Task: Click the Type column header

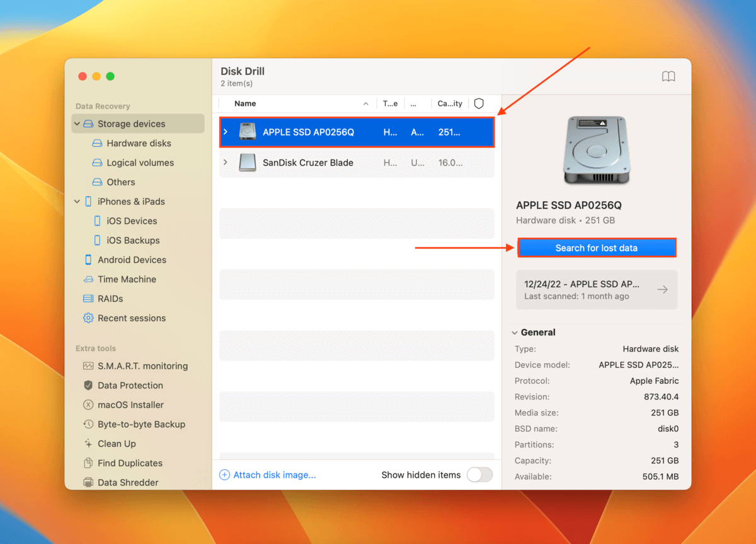Action: pos(391,103)
